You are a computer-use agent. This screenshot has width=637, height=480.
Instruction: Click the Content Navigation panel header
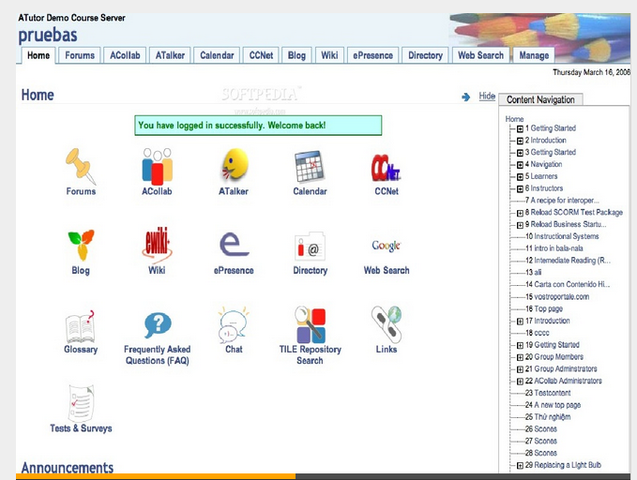[x=540, y=99]
